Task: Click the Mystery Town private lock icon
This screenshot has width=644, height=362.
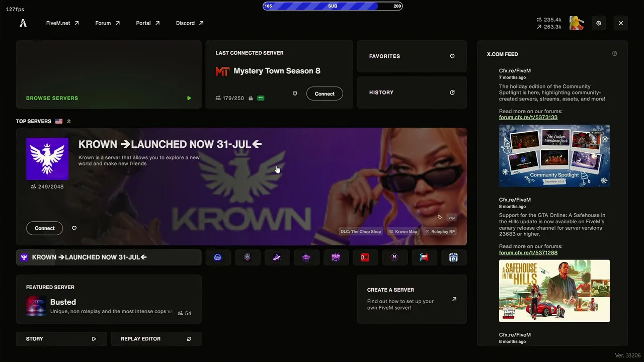Action: (x=250, y=98)
